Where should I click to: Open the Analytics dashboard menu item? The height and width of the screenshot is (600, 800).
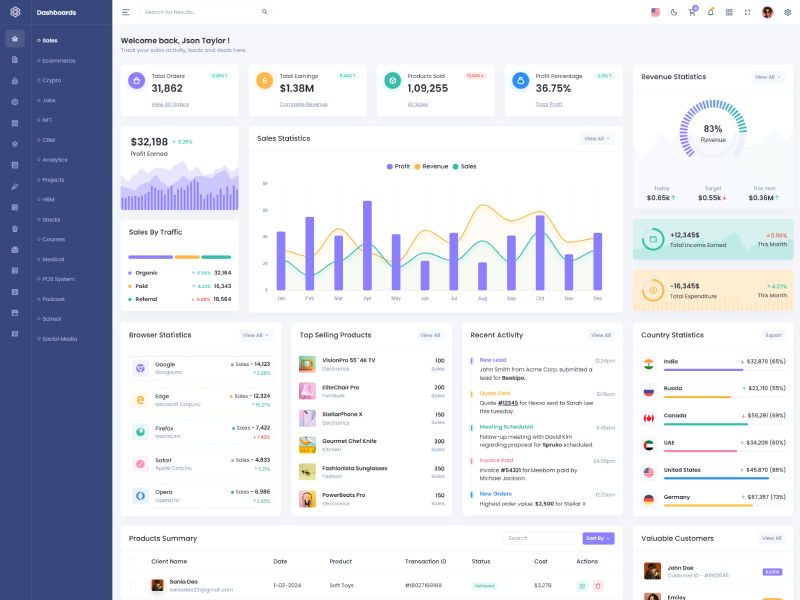click(x=55, y=159)
